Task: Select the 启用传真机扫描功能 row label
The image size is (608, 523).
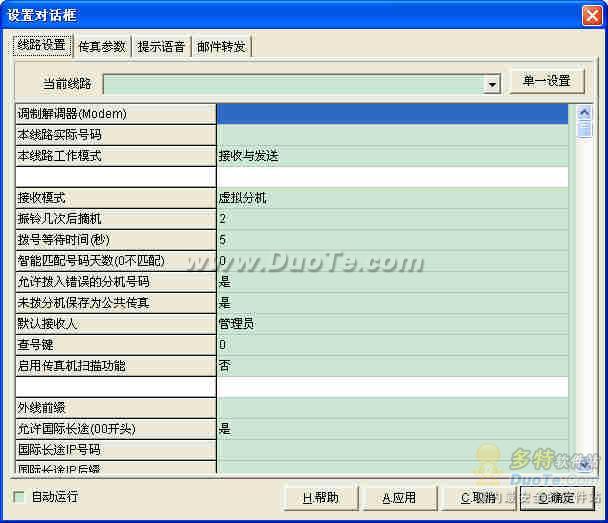Action: 116,365
